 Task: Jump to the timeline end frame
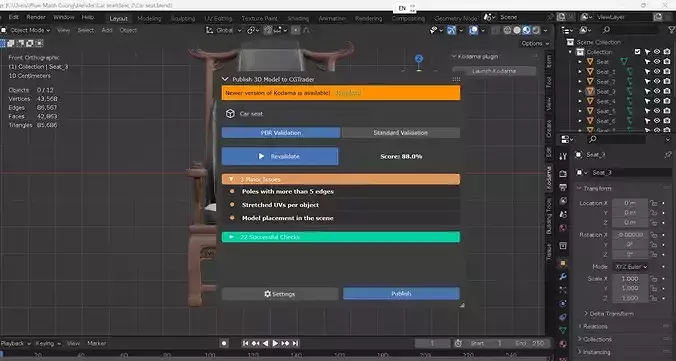[x=295, y=343]
